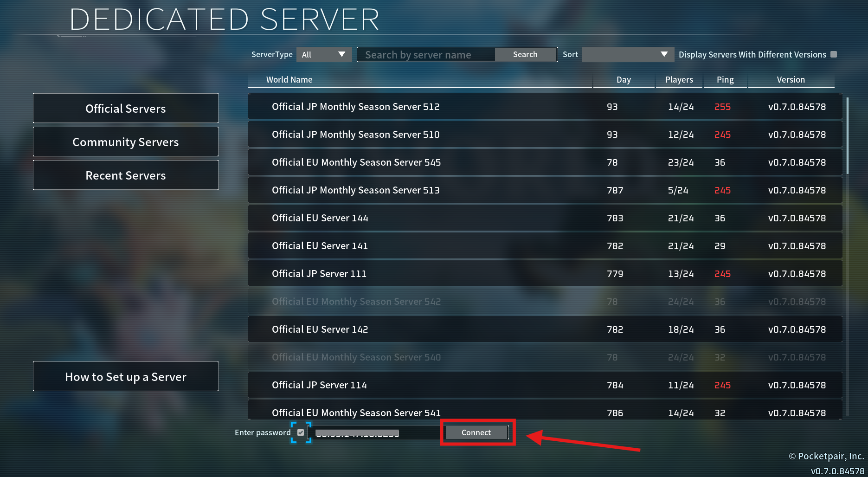Open the ServerType dropdown arrow
This screenshot has height=477, width=868.
pos(342,54)
